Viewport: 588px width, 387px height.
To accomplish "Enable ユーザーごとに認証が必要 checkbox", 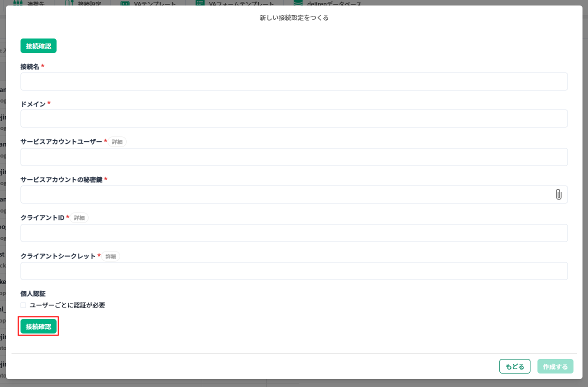I will point(24,305).
